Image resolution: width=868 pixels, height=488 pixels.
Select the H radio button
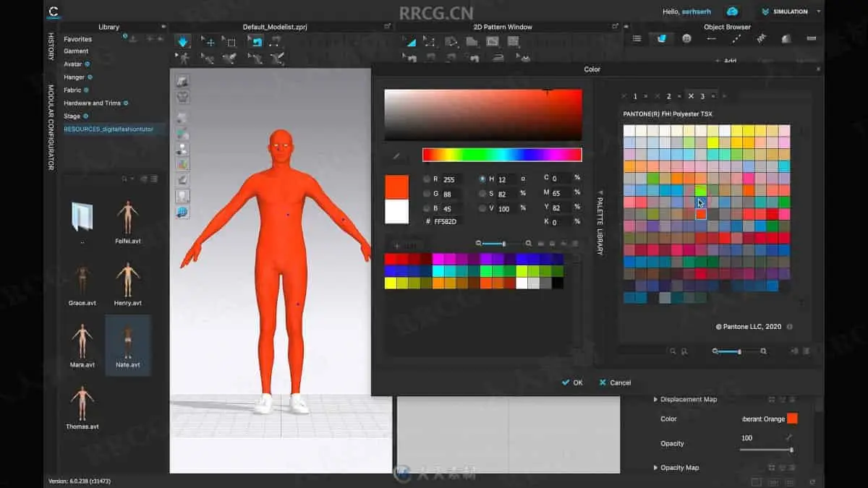click(482, 179)
